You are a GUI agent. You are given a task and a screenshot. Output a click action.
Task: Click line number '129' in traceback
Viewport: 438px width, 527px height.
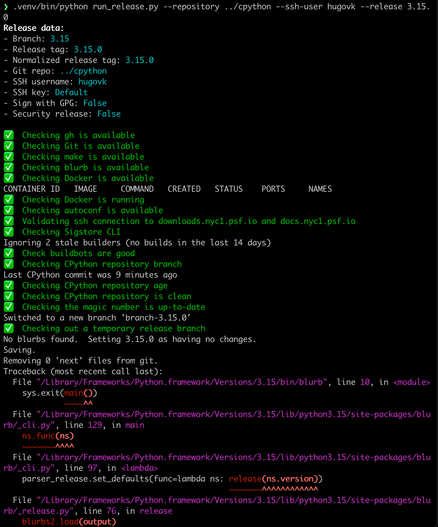95,425
